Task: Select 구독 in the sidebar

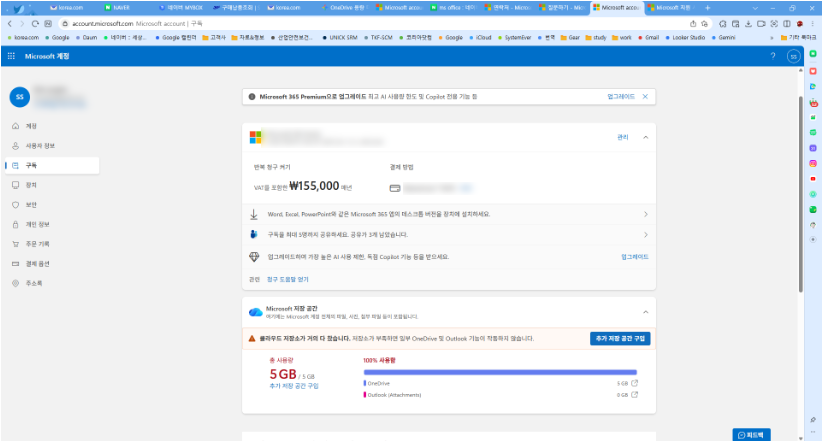Action: 52,165
